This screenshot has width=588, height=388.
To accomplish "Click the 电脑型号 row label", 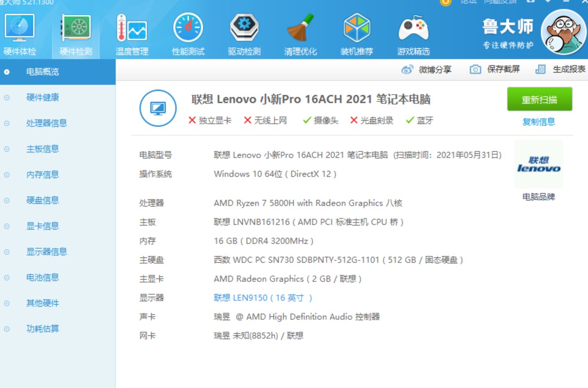I will click(x=156, y=155).
